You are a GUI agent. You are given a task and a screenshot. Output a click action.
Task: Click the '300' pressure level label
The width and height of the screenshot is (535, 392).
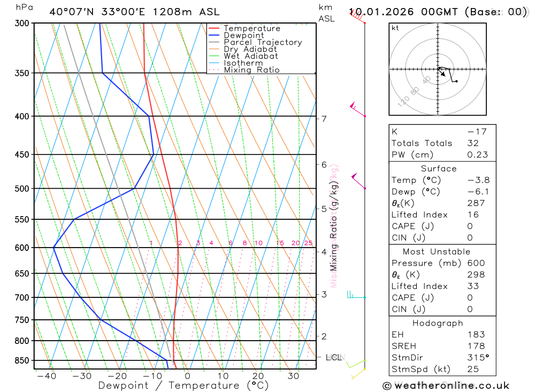22,23
